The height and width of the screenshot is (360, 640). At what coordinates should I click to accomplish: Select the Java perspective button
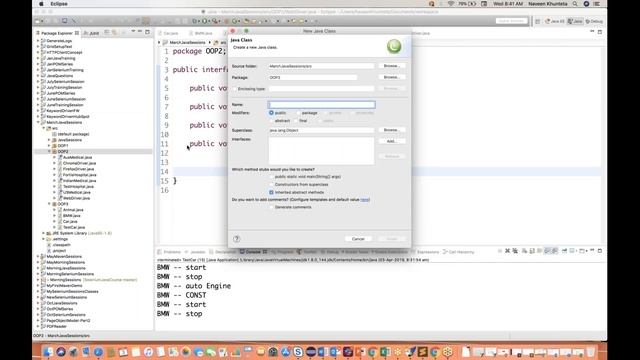click(575, 21)
